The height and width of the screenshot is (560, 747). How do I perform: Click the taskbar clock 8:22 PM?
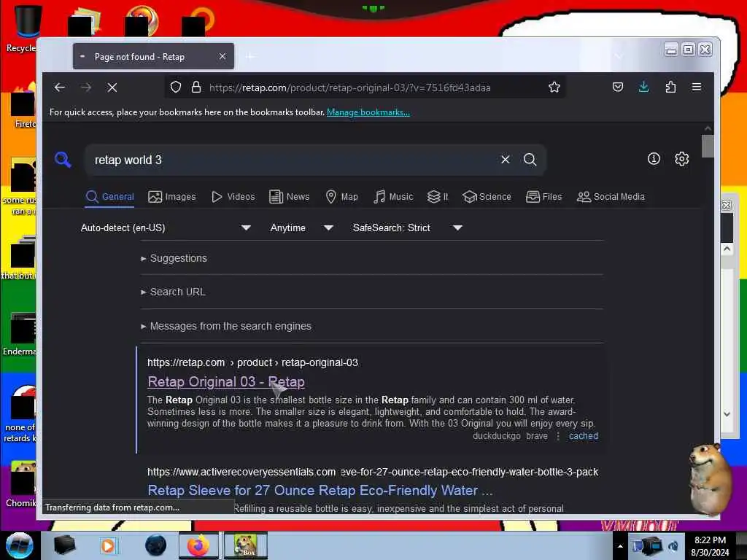click(x=710, y=540)
